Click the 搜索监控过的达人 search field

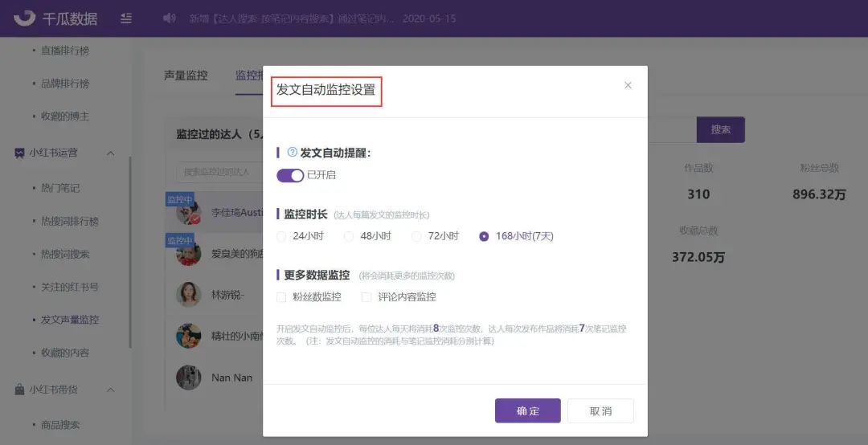pos(219,172)
